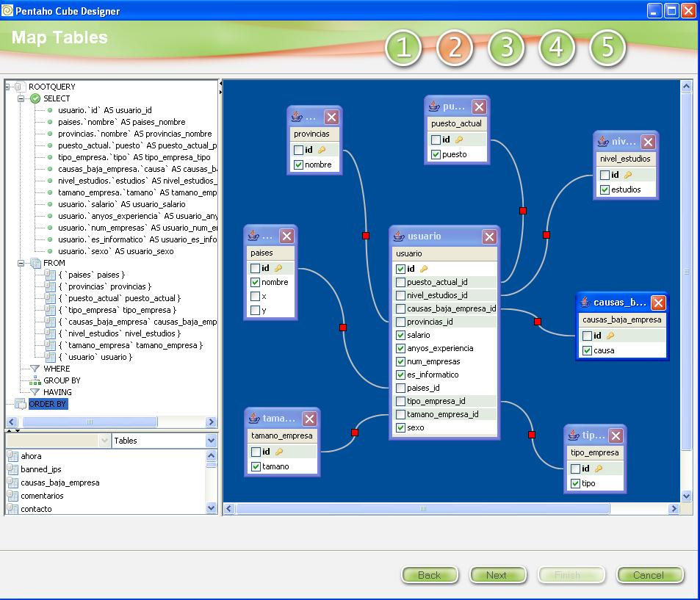Click the Java icon on puesto_actual header
This screenshot has height=600, width=700.
[x=434, y=106]
